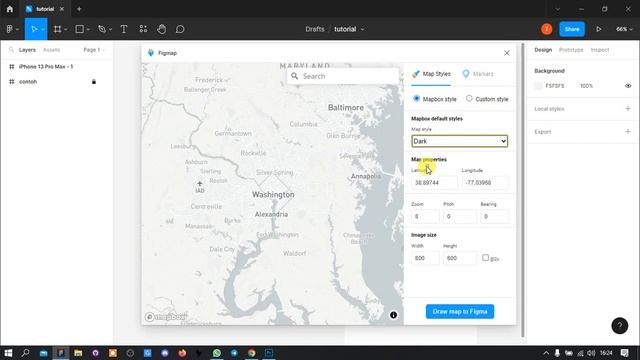Click Draw map to Figma button
This screenshot has width=640, height=360.
click(460, 311)
